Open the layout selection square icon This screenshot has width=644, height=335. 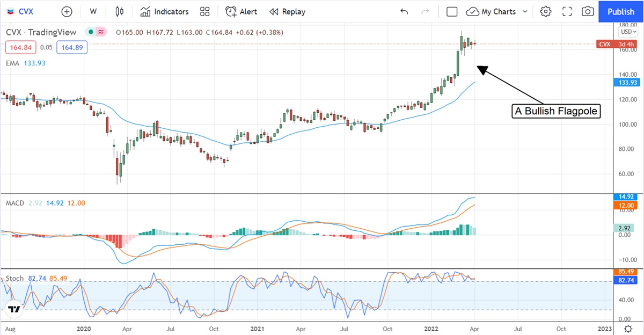tap(452, 11)
